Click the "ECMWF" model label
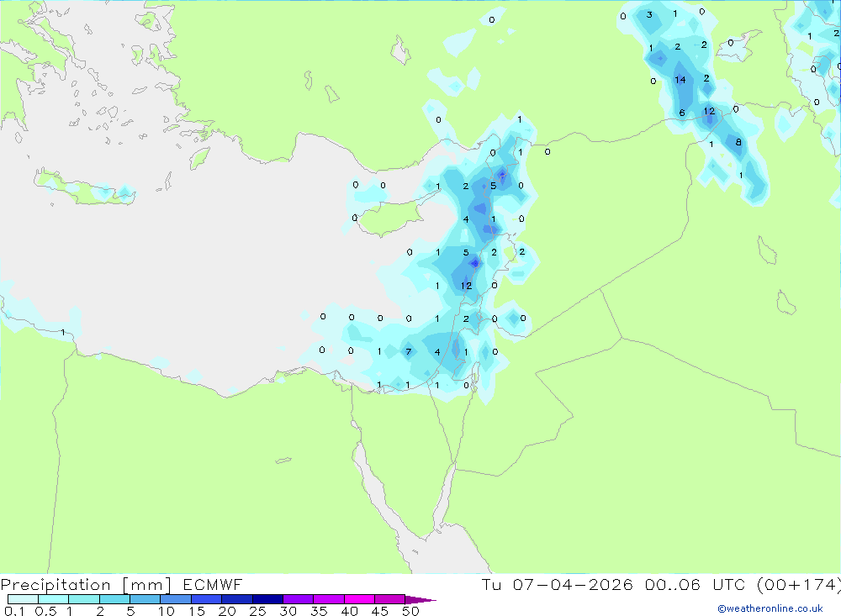Screen dimensions: 841x616 pyautogui.click(x=213, y=584)
